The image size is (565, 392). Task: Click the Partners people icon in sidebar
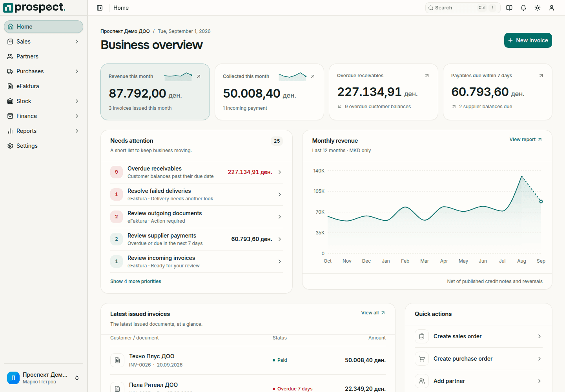(10, 56)
